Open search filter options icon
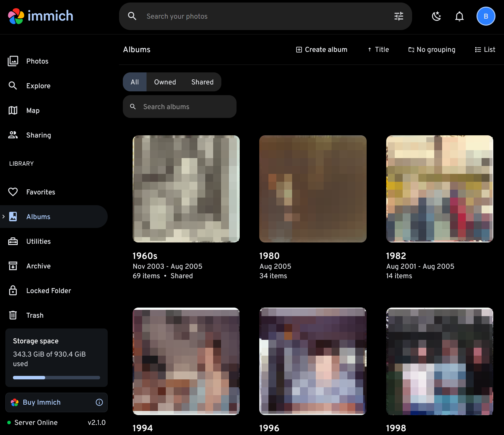504x435 pixels. point(399,16)
